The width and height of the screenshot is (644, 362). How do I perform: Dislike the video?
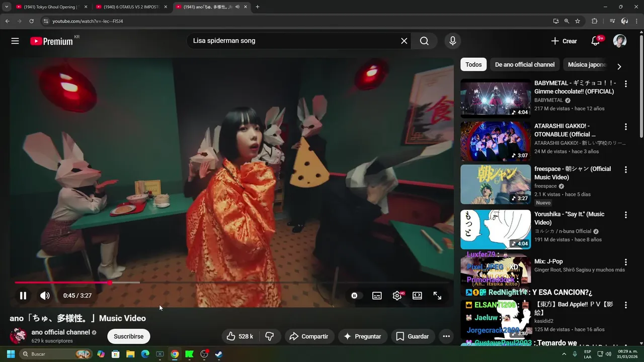pyautogui.click(x=270, y=336)
